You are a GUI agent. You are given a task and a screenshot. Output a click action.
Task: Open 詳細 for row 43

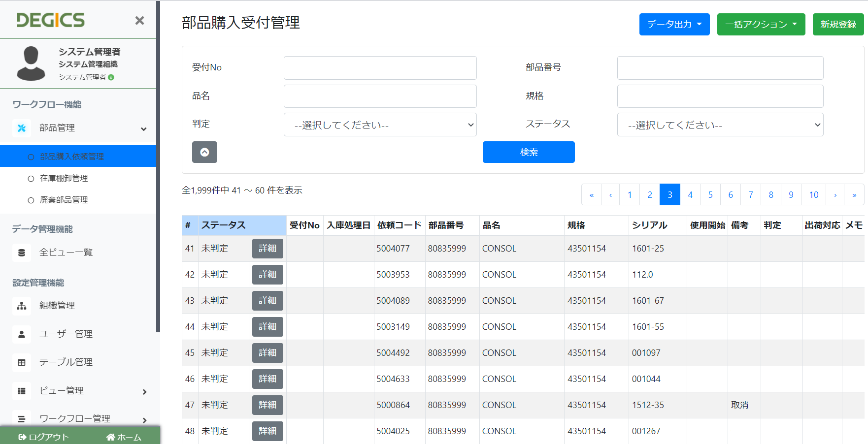[x=267, y=301]
